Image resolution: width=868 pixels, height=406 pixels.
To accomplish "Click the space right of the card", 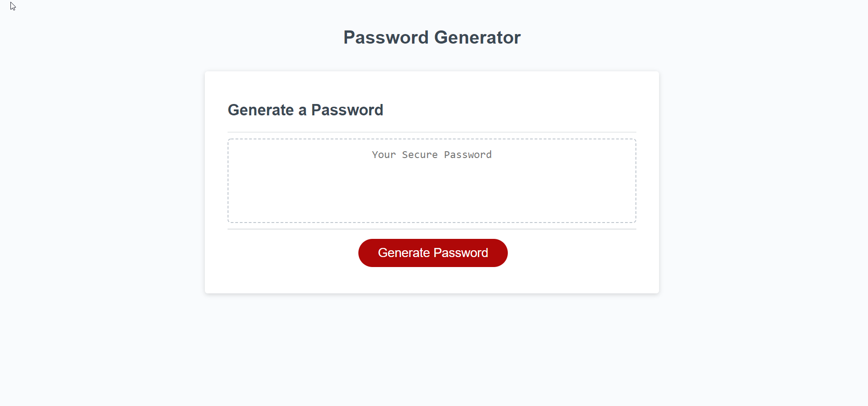I will pos(749,182).
